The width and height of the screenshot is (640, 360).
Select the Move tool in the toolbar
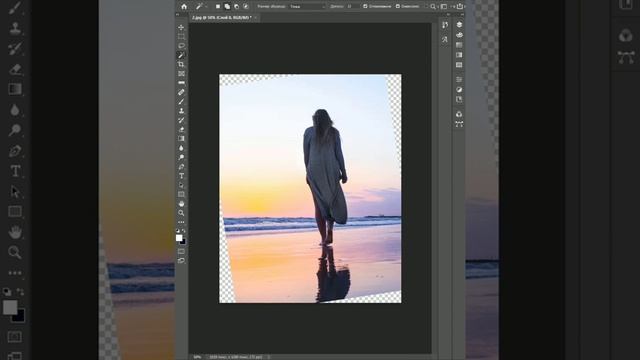click(x=181, y=27)
